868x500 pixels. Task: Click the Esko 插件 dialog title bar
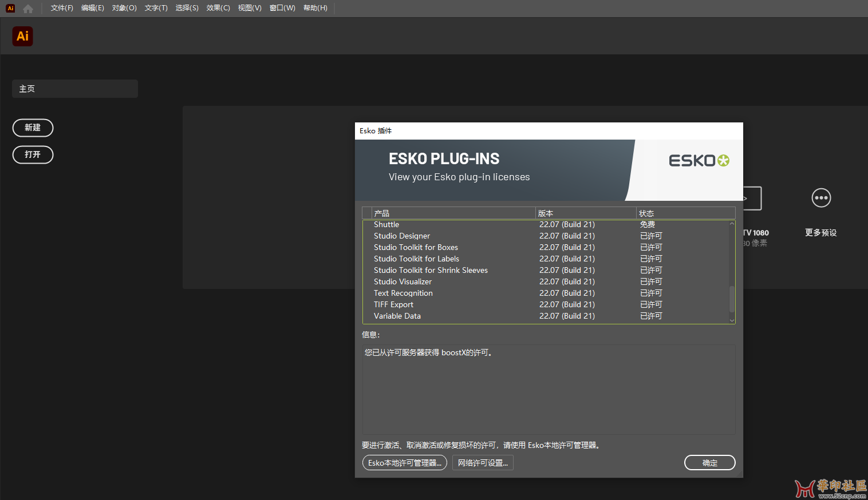(x=549, y=131)
